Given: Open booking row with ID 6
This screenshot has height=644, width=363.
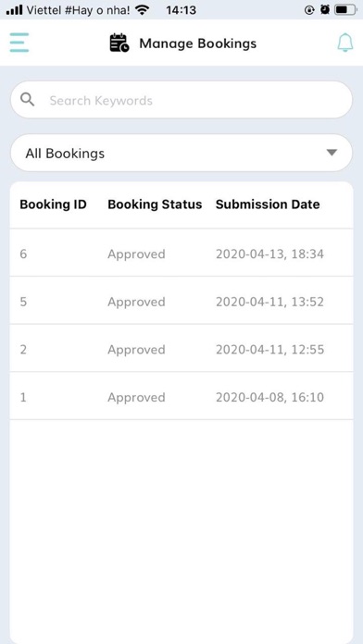Looking at the screenshot, I should [181, 254].
